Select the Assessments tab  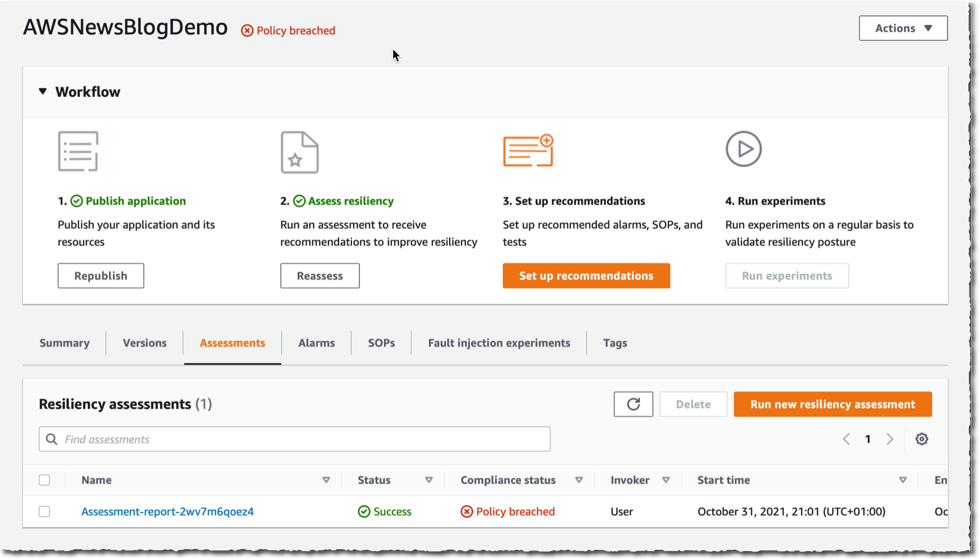click(x=232, y=343)
